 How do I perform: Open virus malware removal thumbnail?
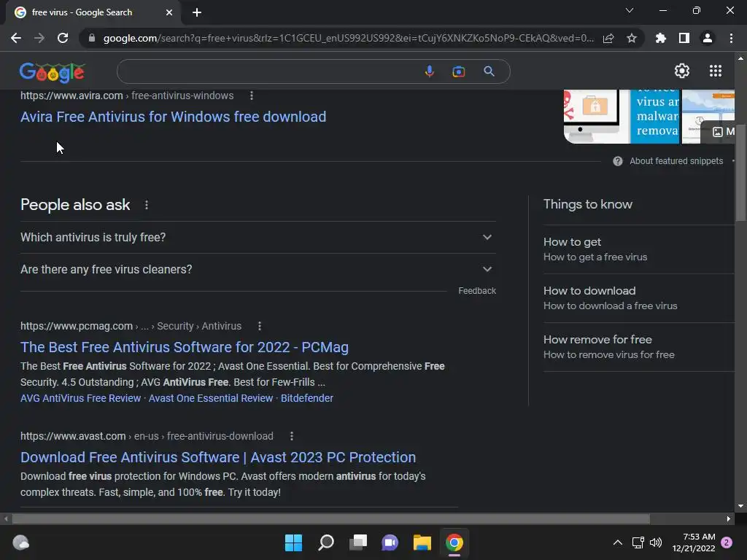click(x=655, y=116)
